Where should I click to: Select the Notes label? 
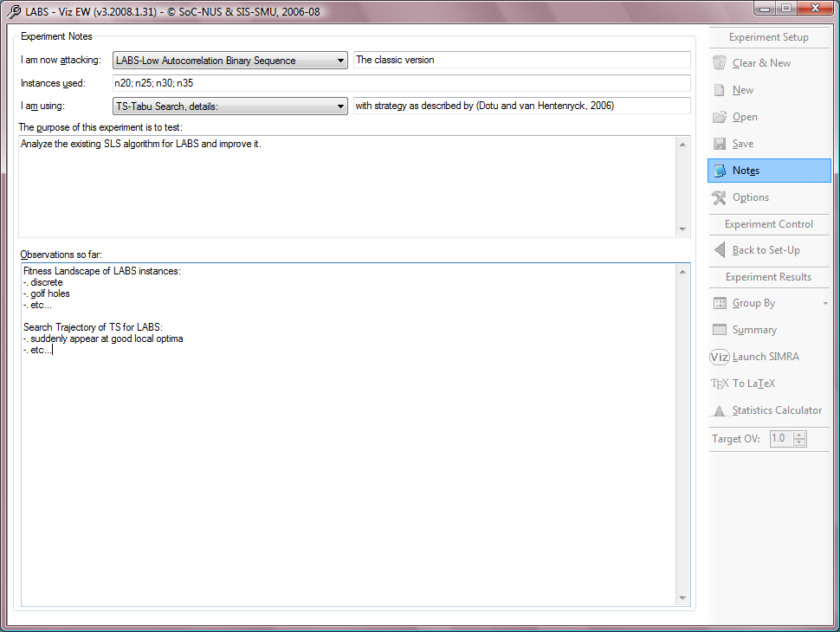pos(746,171)
